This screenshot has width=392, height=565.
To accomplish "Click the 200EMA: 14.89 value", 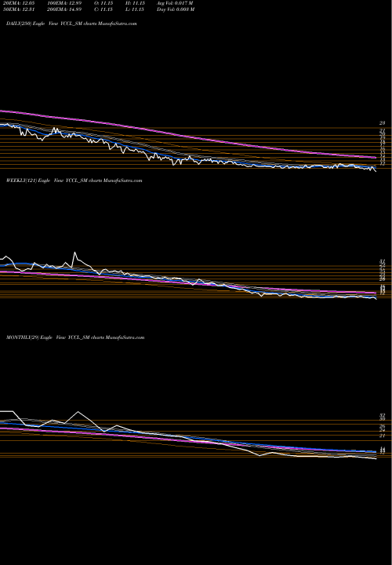I will click(66, 9).
